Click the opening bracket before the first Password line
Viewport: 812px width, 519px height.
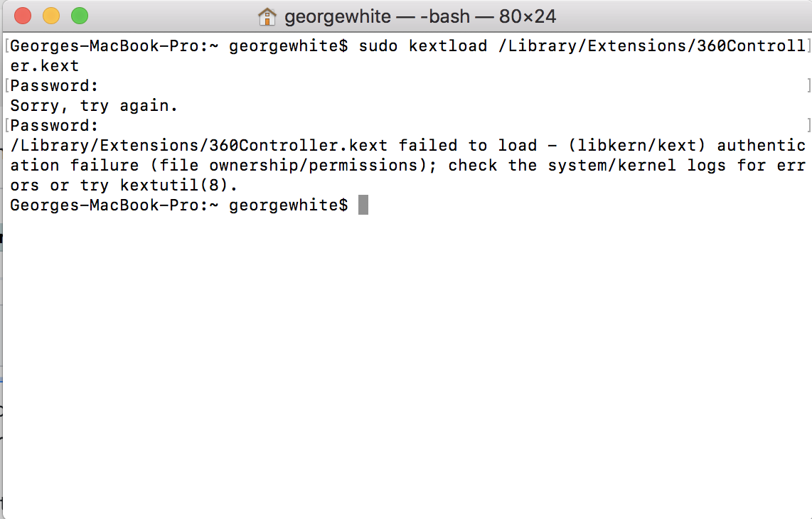click(x=6, y=85)
